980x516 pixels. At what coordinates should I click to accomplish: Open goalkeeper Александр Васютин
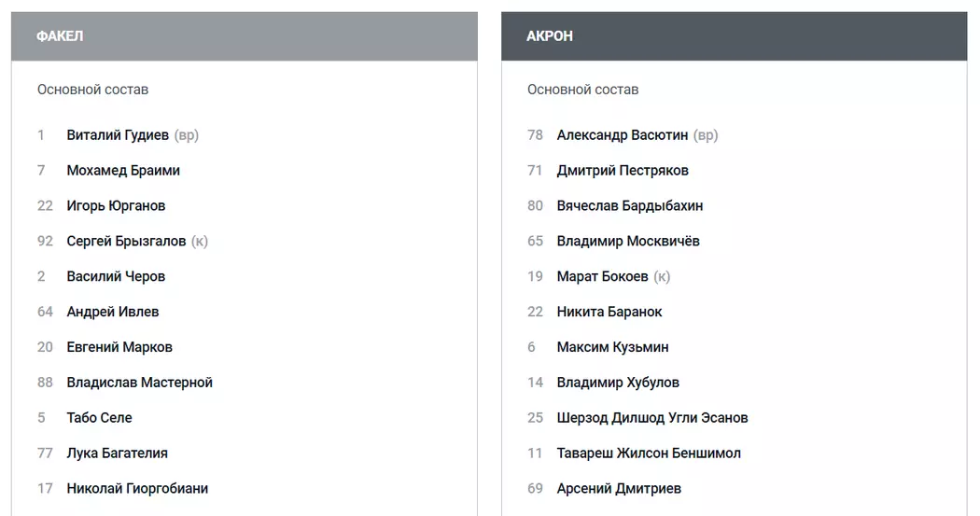tap(622, 135)
